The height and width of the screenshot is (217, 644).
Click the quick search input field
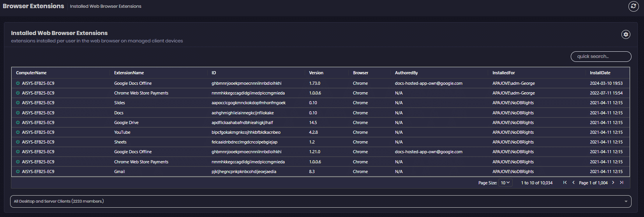point(601,57)
